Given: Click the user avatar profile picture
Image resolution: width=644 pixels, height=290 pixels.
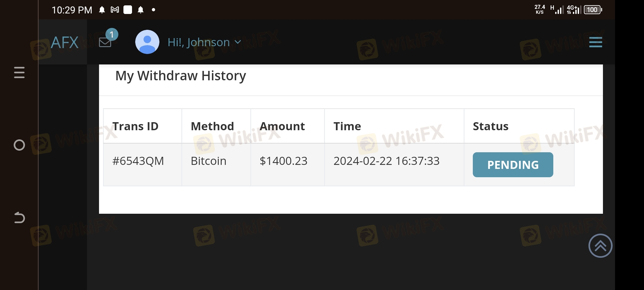Looking at the screenshot, I should click(147, 42).
